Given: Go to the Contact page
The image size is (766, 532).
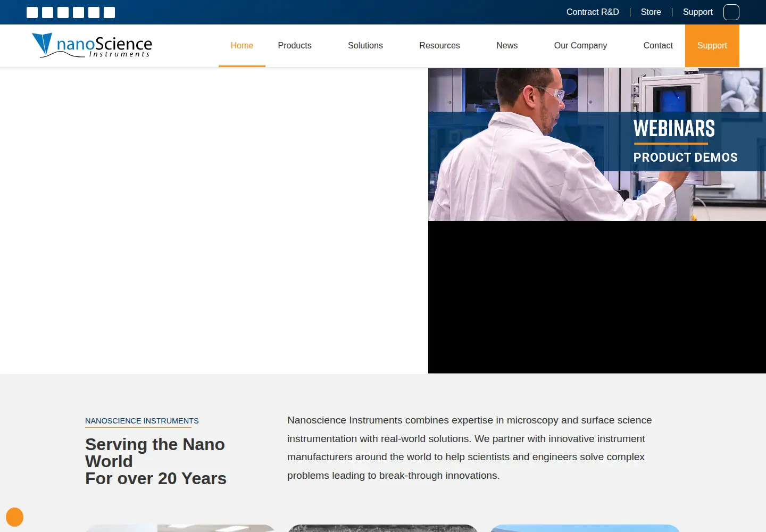Looking at the screenshot, I should pos(658,46).
